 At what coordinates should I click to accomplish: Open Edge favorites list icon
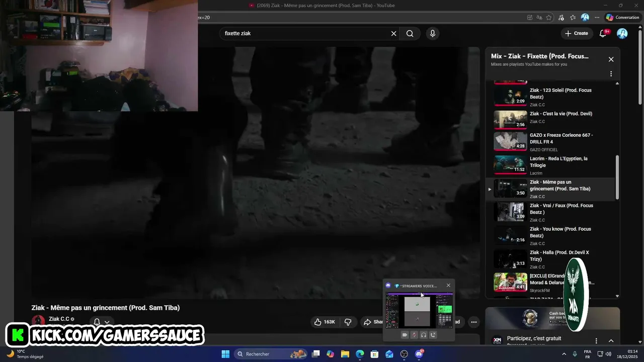point(573,17)
